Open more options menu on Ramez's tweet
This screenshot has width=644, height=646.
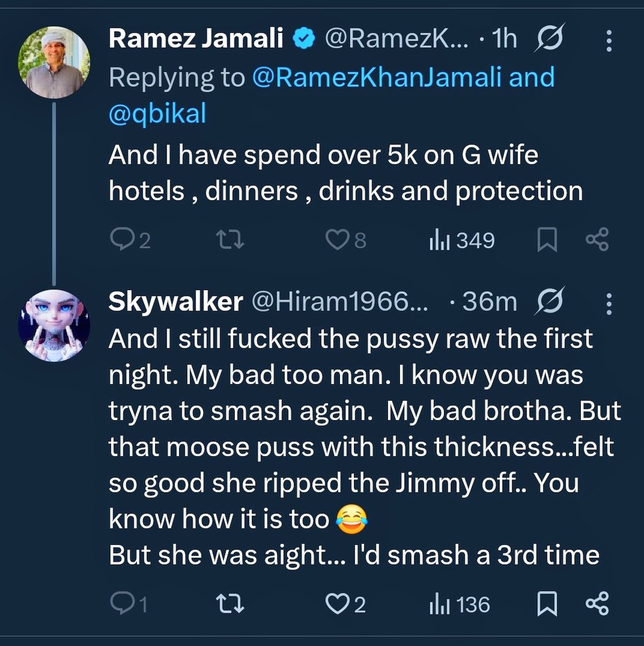609,41
